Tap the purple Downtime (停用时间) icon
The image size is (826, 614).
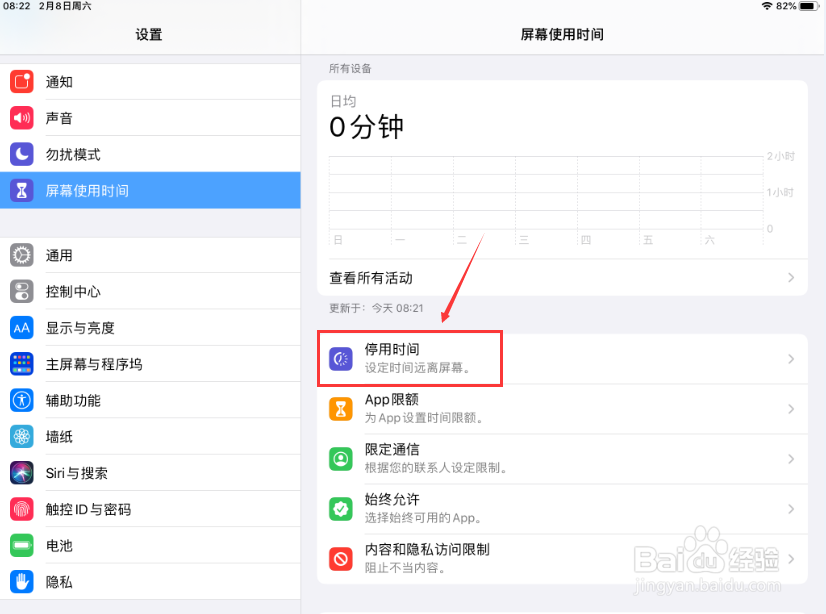tap(341, 359)
